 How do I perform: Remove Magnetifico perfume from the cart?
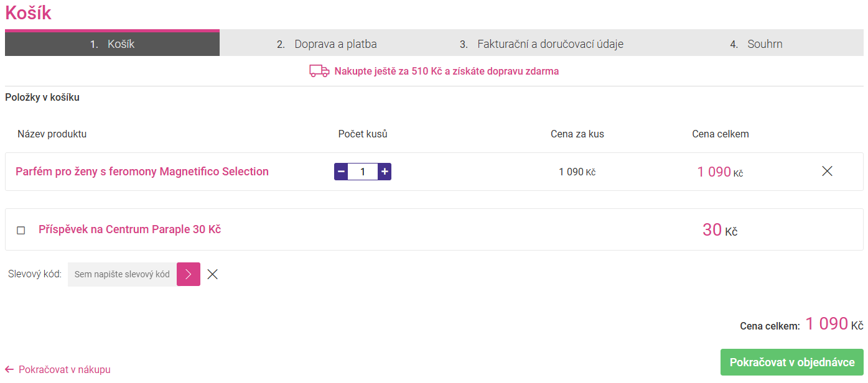[x=827, y=171]
